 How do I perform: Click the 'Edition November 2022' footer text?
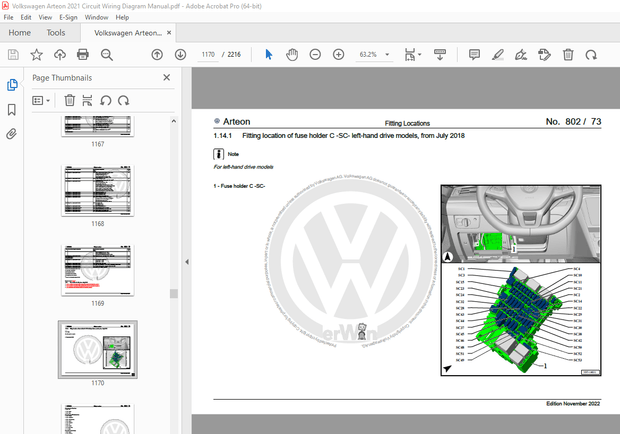573,404
